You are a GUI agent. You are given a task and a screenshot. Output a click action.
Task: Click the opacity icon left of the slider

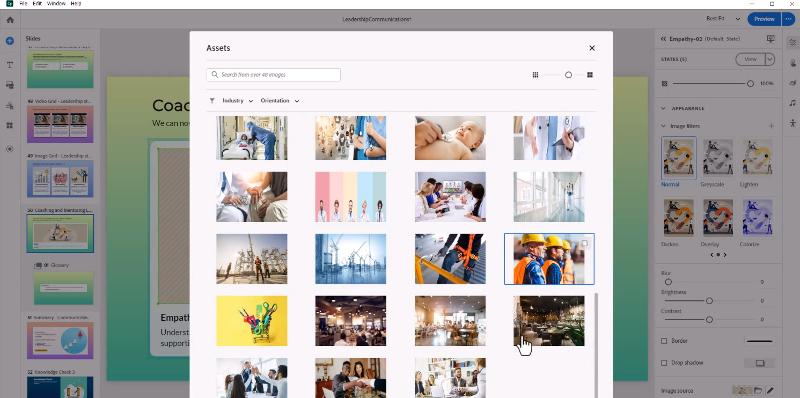(664, 83)
